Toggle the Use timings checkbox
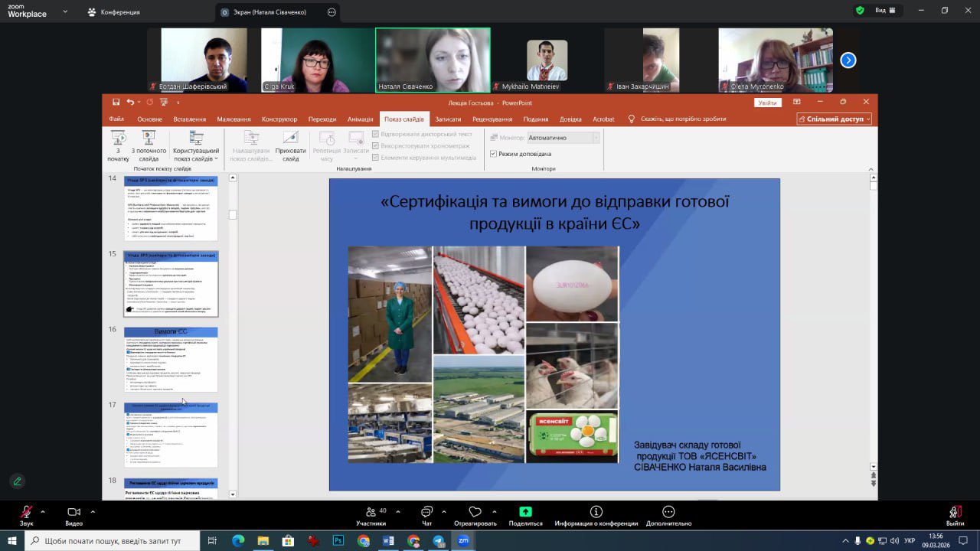 point(375,145)
